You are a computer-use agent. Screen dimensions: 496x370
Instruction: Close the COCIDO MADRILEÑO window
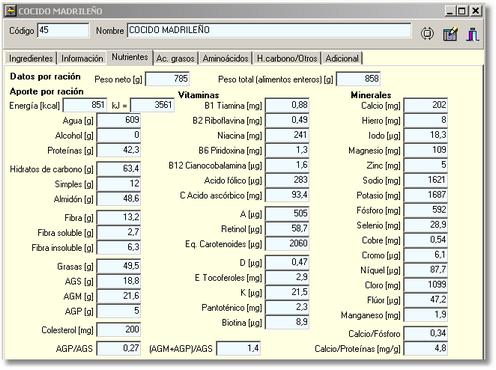(x=475, y=11)
